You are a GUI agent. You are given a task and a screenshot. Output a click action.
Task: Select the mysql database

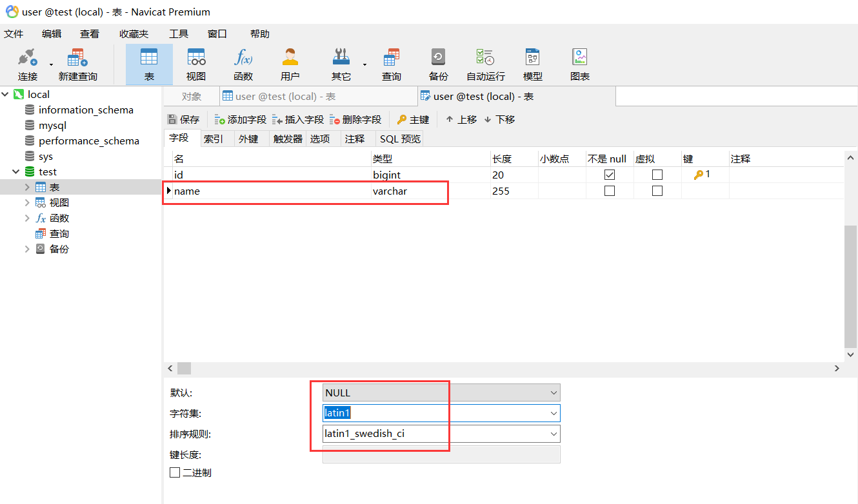click(x=52, y=126)
